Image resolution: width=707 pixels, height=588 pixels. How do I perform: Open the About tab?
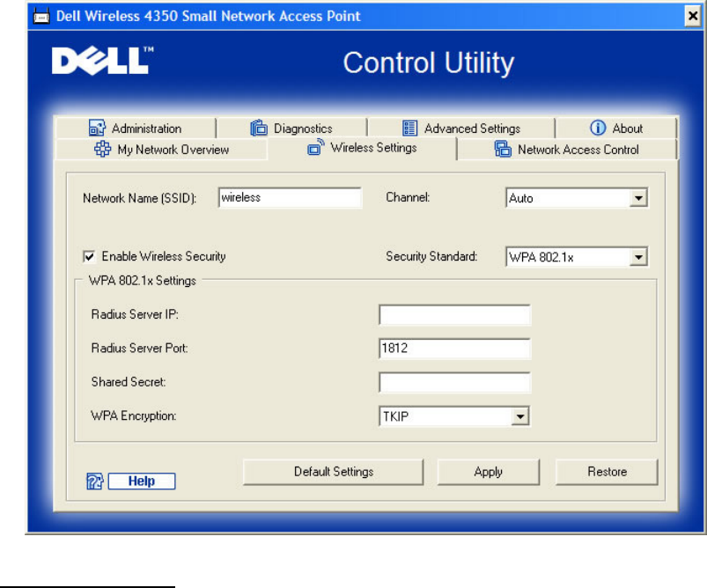[616, 128]
